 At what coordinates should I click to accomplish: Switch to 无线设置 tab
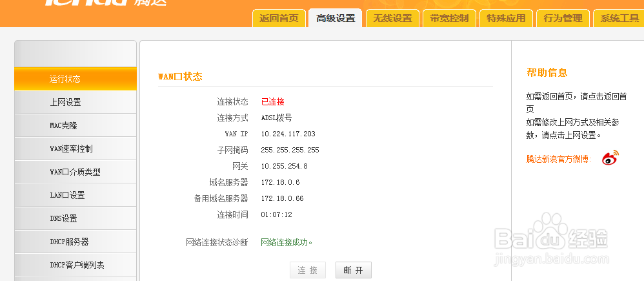[x=392, y=19]
